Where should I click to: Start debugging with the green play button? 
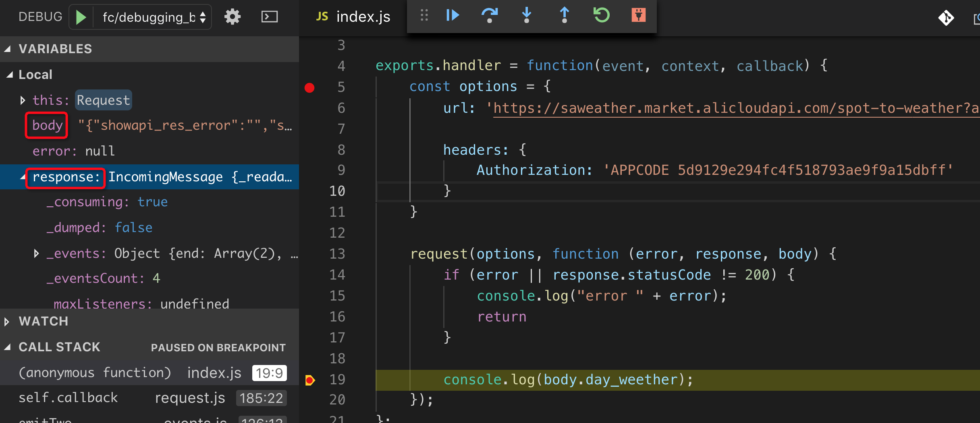(81, 17)
